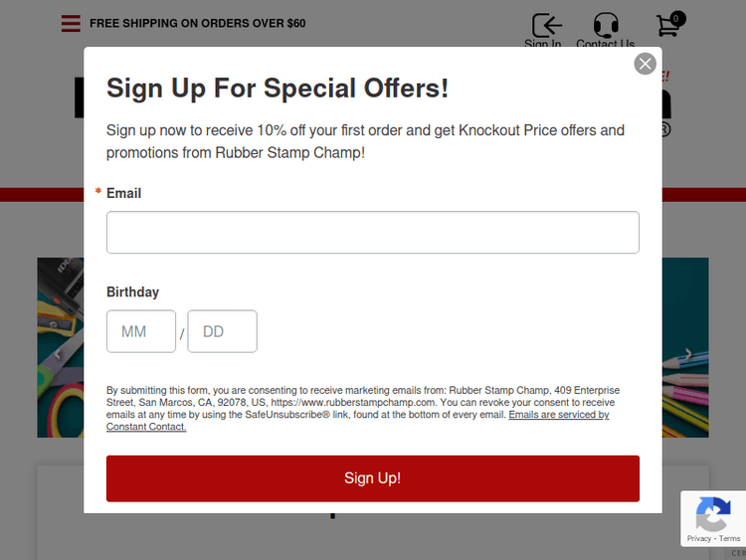The height and width of the screenshot is (560, 746).
Task: Click the Sign In arrow icon
Action: pos(546,25)
